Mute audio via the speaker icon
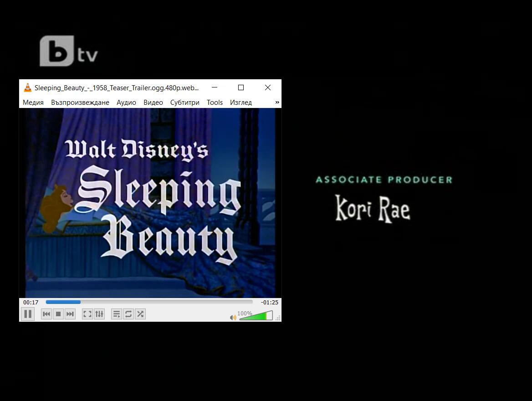The height and width of the screenshot is (401, 532). 233,317
